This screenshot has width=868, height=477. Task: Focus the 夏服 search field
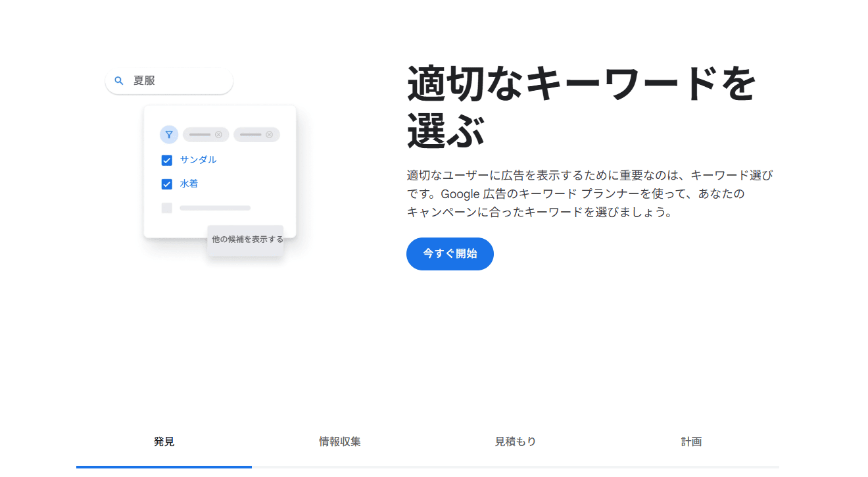click(x=169, y=80)
